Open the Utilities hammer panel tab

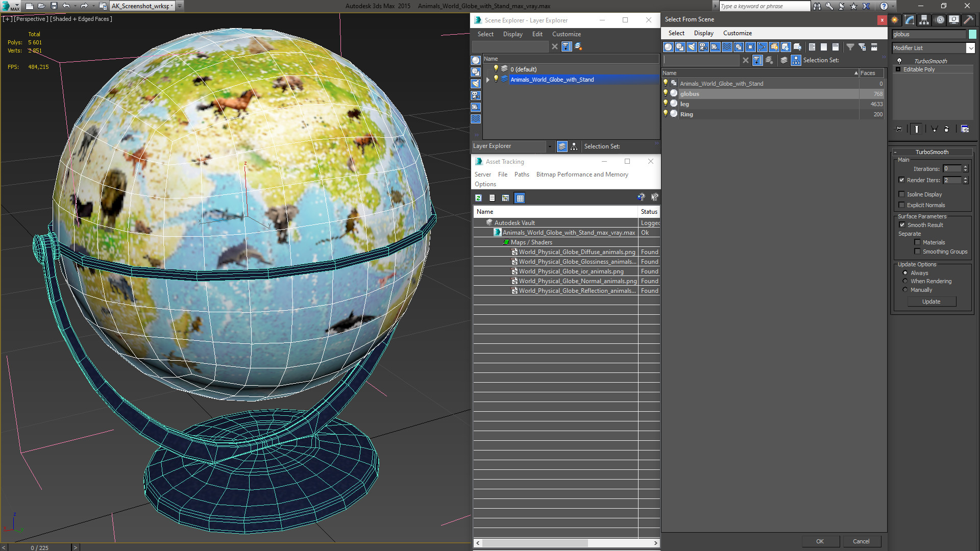coord(968,20)
